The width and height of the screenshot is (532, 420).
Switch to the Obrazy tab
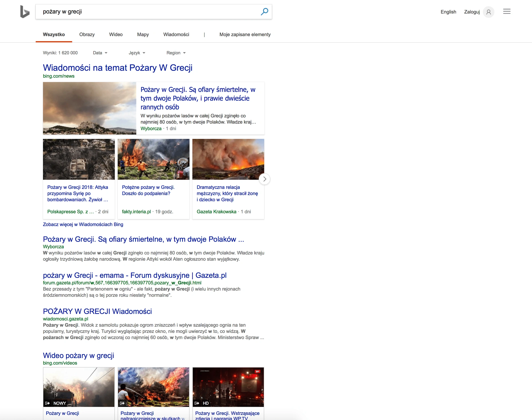pyautogui.click(x=87, y=34)
